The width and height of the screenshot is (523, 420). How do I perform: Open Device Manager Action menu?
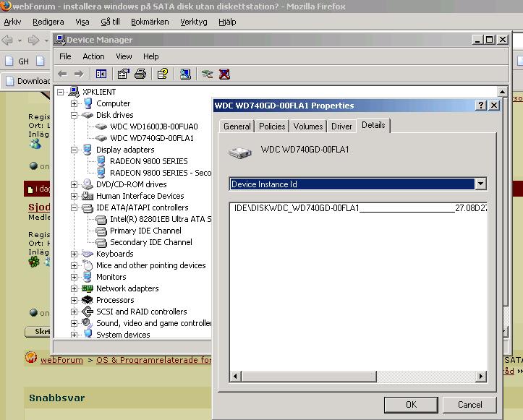pos(93,56)
